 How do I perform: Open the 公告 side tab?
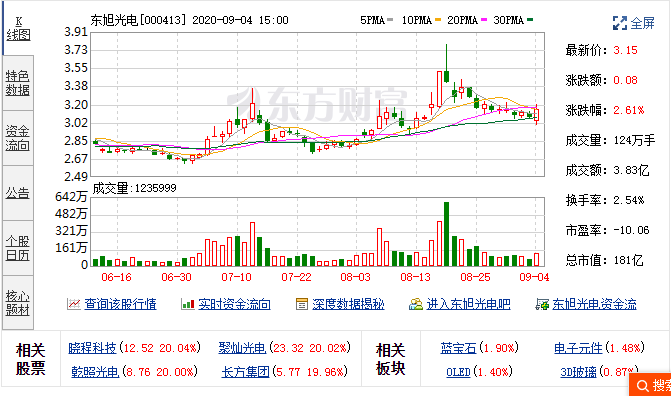(18, 193)
